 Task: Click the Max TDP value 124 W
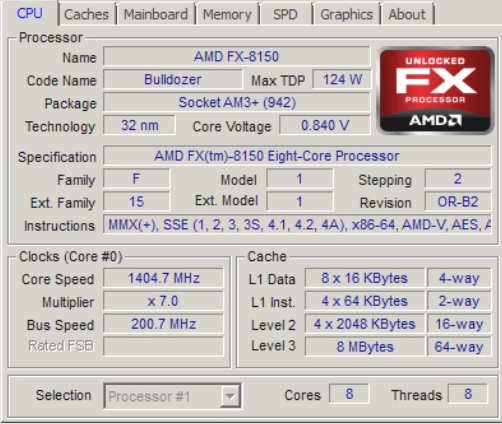tap(342, 79)
